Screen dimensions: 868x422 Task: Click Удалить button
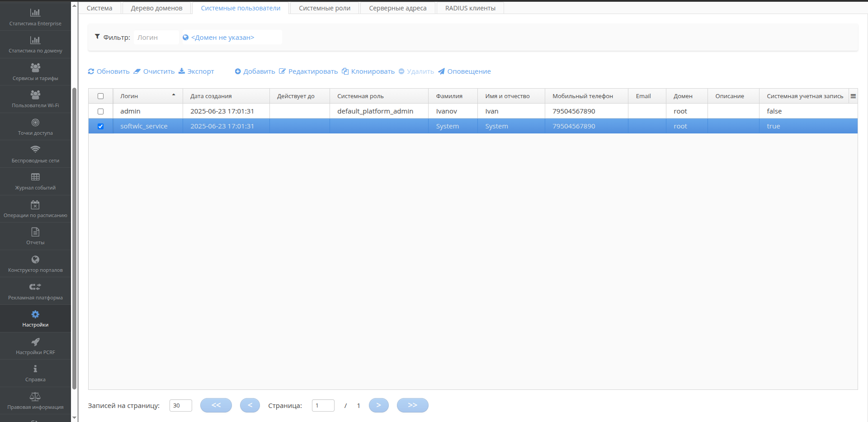[x=416, y=71]
